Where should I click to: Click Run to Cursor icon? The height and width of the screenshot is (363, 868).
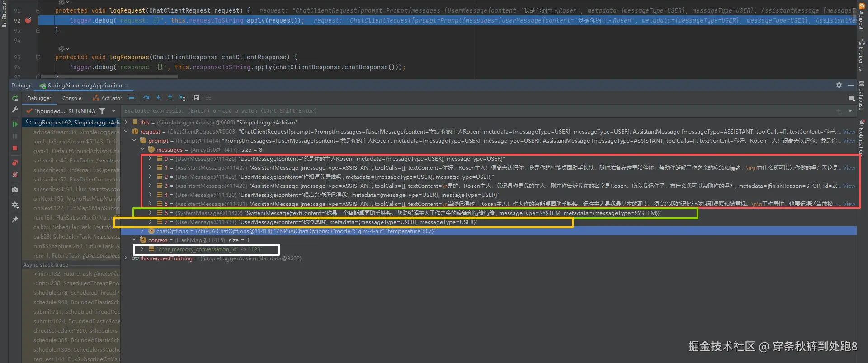[x=182, y=98]
